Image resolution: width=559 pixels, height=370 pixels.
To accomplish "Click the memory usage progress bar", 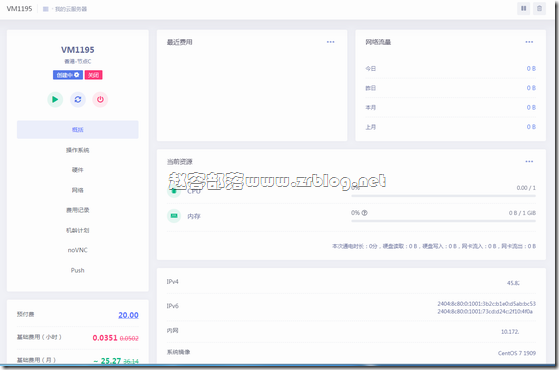I will [x=443, y=221].
